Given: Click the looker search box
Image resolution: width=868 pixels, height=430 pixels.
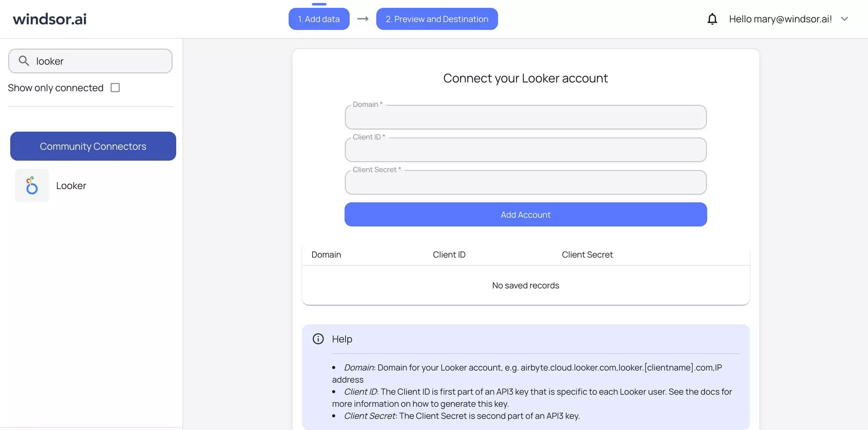Looking at the screenshot, I should pos(90,61).
